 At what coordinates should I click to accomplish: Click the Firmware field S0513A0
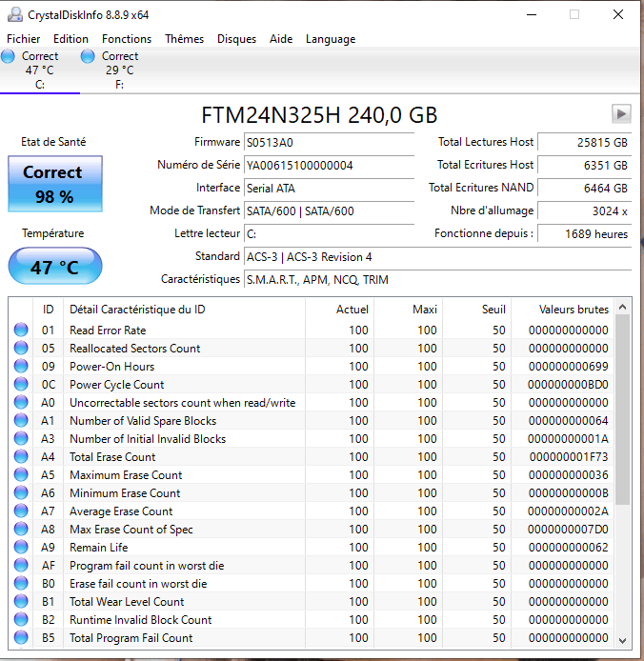click(329, 143)
